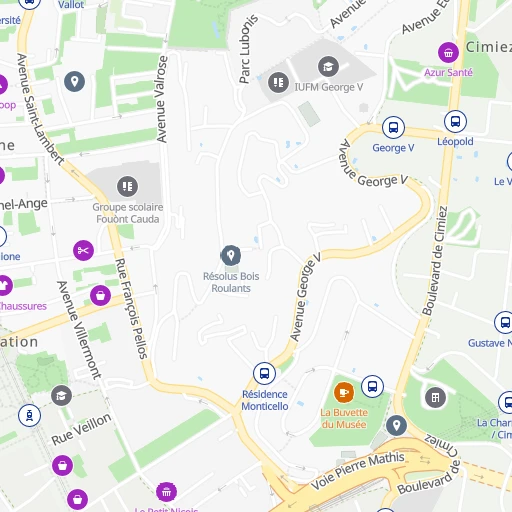This screenshot has width=512, height=512.
Task: Open the Résolus Bois Roulants location pin
Action: click(x=231, y=256)
